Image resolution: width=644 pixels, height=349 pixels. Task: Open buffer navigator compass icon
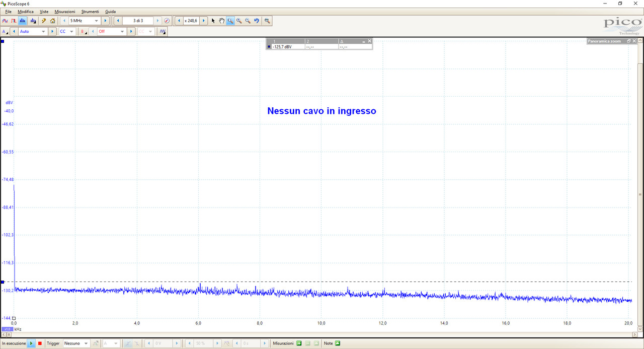coord(167,21)
